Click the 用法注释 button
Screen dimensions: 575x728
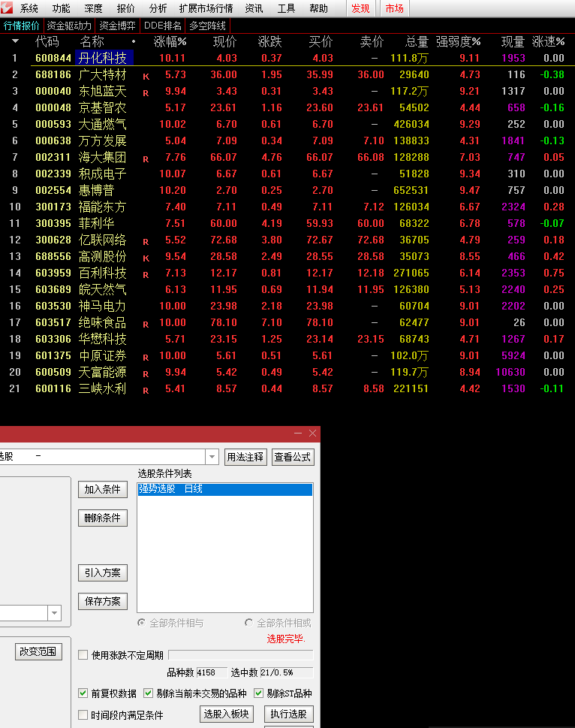tap(245, 457)
